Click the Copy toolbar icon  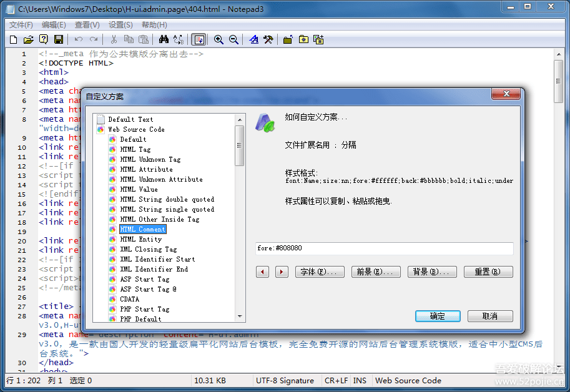[x=129, y=39]
